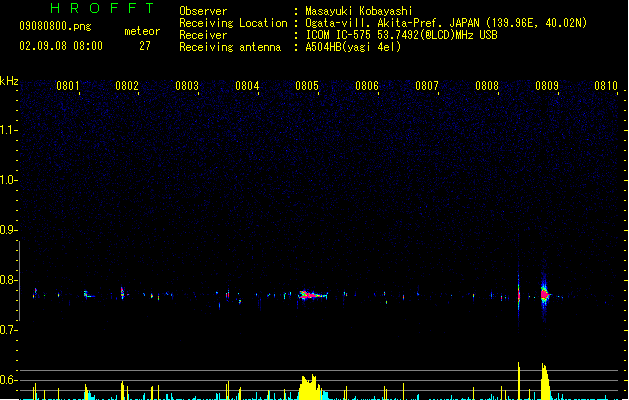Click the wide yellow power peak at 0805
Viewport: 629px width, 400px height.
coord(310,387)
